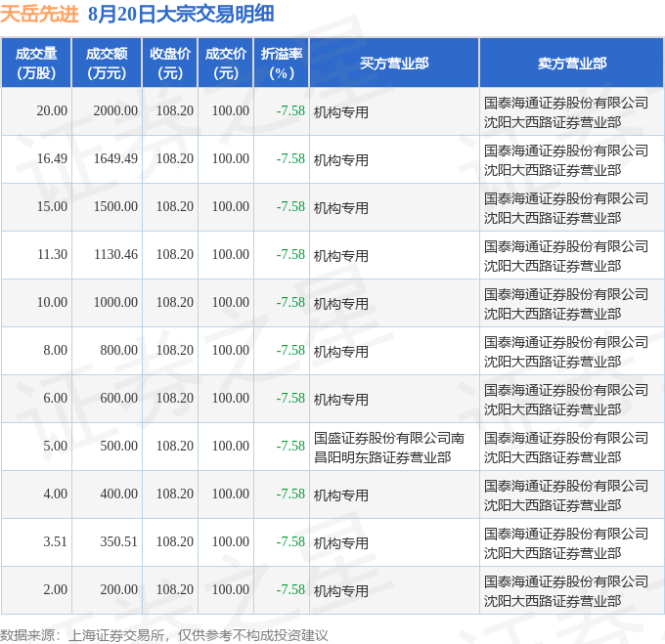Open the 天岳先进 stock name link
The image size is (665, 644).
[39, 14]
